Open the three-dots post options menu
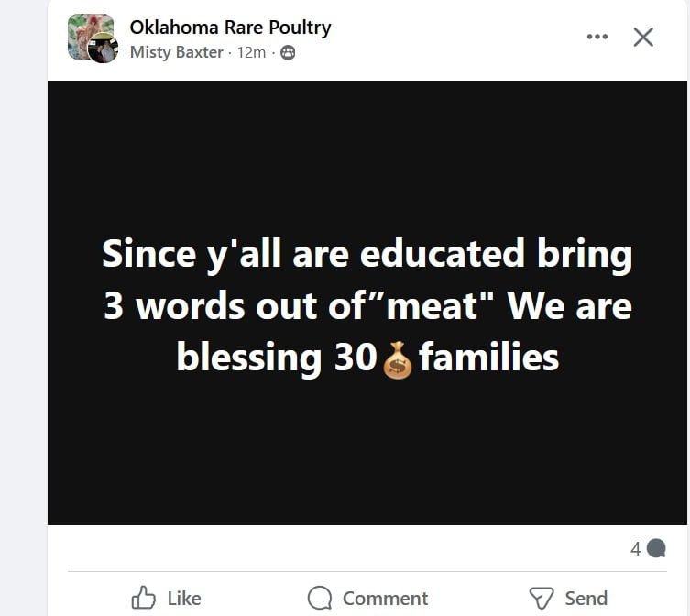The width and height of the screenshot is (690, 616). click(597, 37)
